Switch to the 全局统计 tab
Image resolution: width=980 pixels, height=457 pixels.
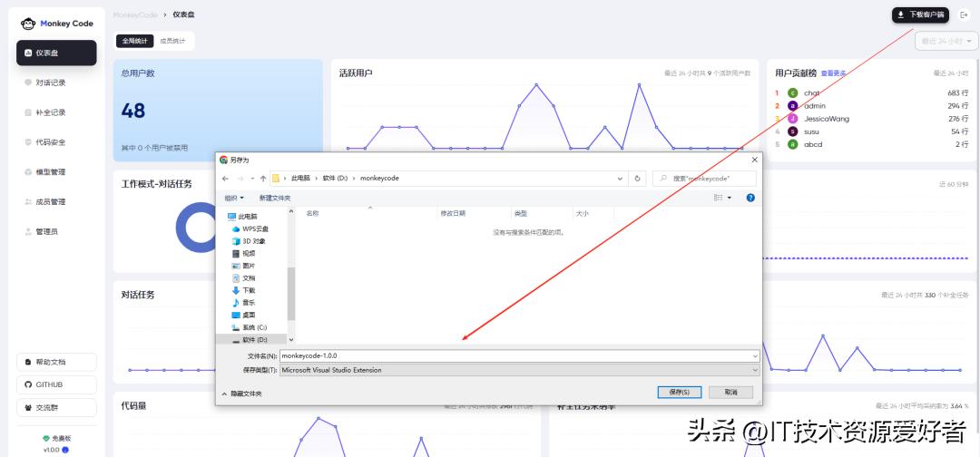(x=134, y=41)
